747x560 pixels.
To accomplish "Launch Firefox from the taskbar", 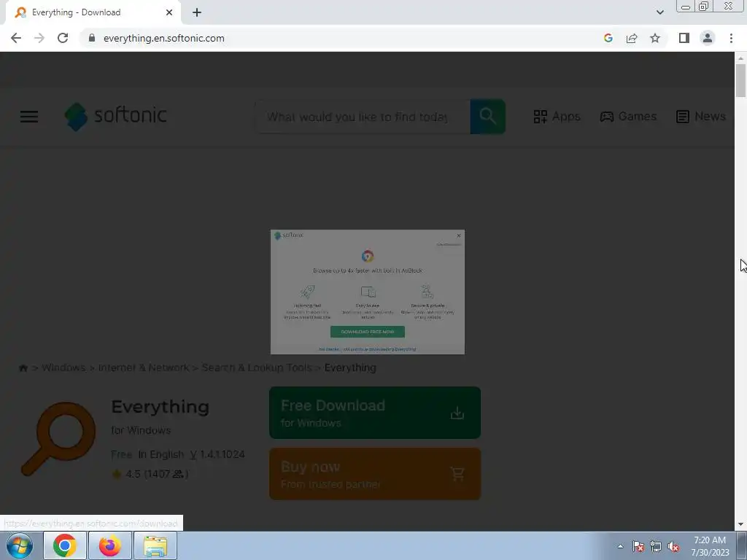I will click(110, 545).
